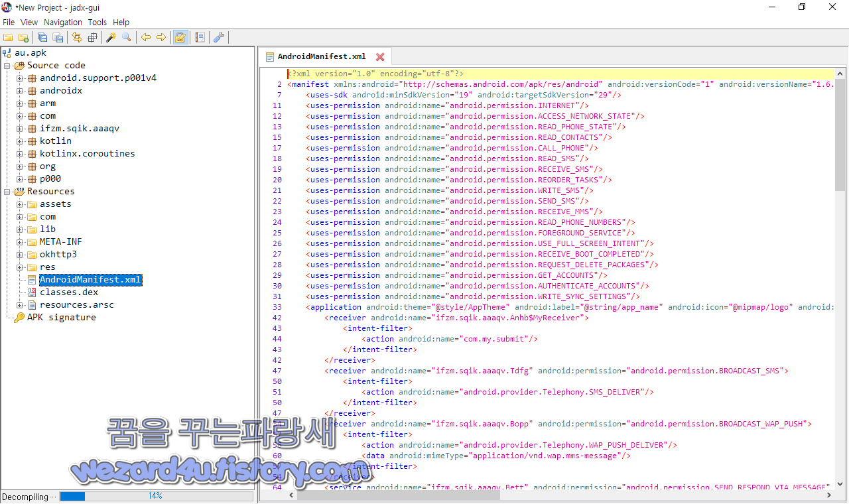Click the Save all toolbar icon
The height and width of the screenshot is (504, 849).
pos(42,37)
